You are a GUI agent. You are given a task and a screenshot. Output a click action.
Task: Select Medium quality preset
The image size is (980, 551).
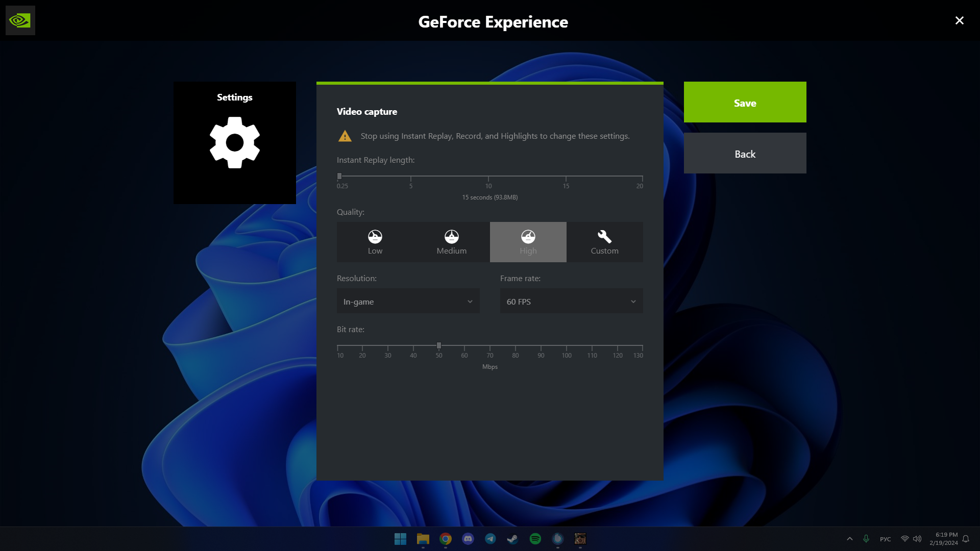point(451,242)
